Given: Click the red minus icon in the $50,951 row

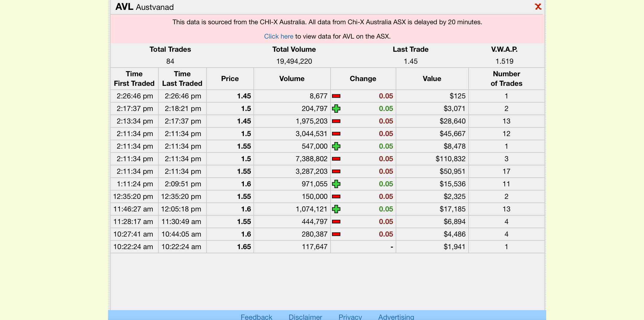Looking at the screenshot, I should click(336, 171).
